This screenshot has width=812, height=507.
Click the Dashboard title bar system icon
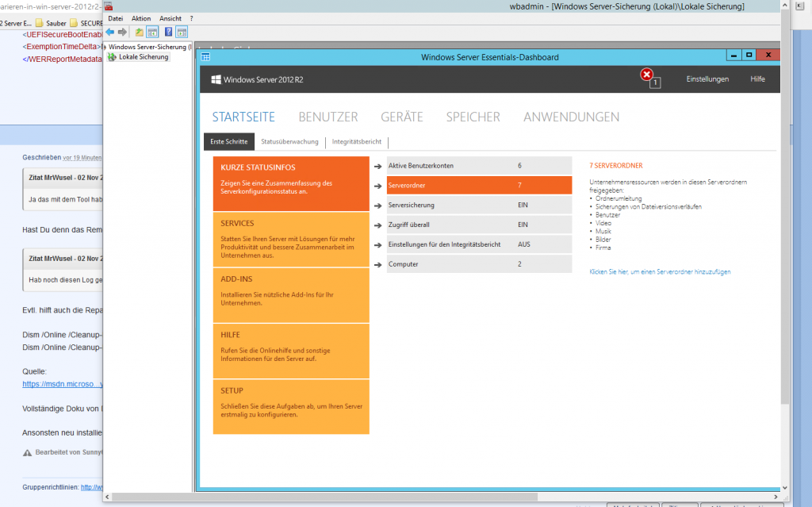(x=205, y=57)
